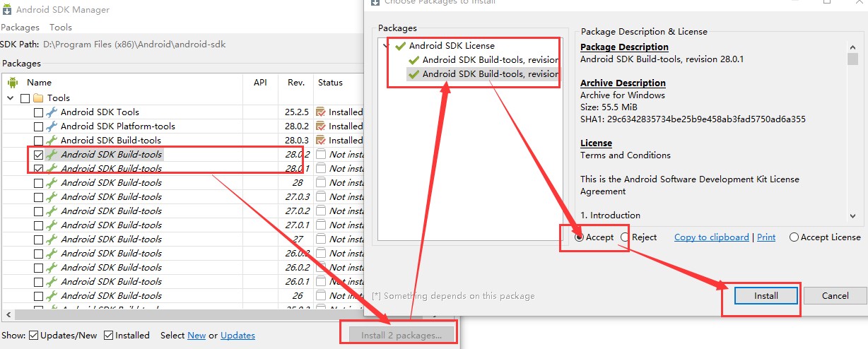This screenshot has width=868, height=349.
Task: Check the Android SDK Tools 25.2.5 checkbox
Action: coord(38,112)
